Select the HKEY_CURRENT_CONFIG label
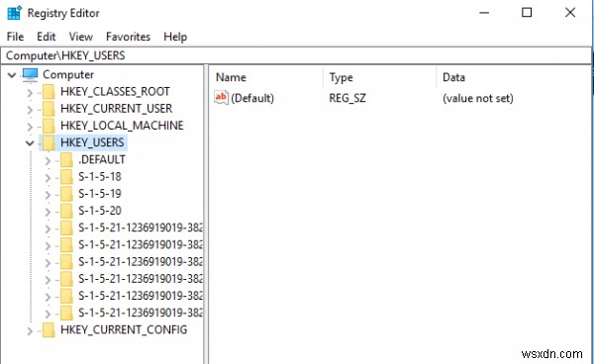 [x=124, y=330]
